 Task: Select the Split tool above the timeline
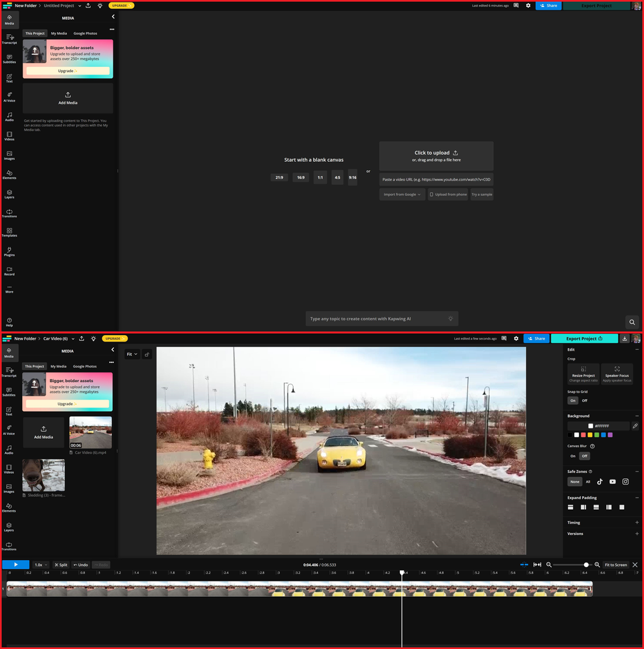click(x=61, y=565)
